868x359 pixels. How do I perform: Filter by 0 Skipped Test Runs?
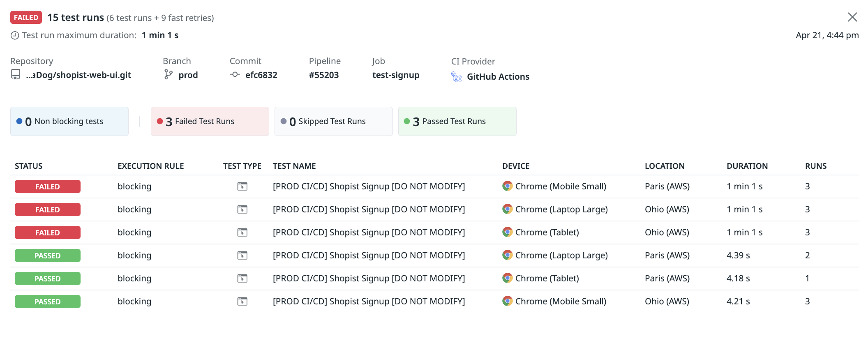[x=333, y=121]
